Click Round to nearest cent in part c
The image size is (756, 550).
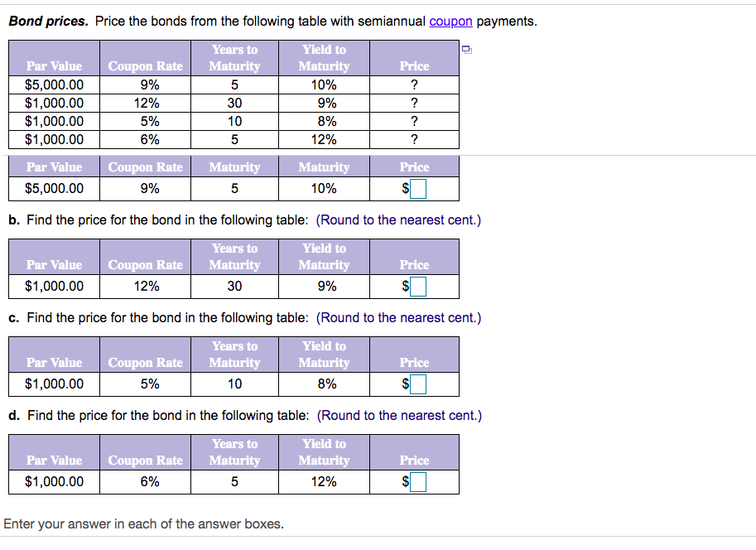tap(398, 318)
